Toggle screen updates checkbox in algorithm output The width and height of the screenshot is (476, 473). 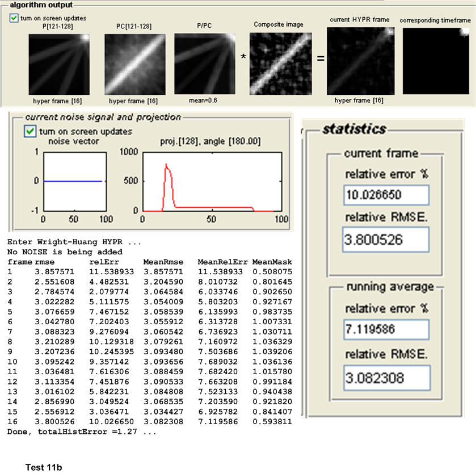pyautogui.click(x=14, y=18)
